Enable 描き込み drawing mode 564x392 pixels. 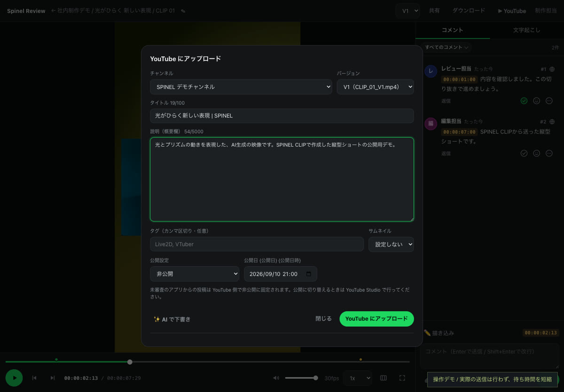pos(439,333)
